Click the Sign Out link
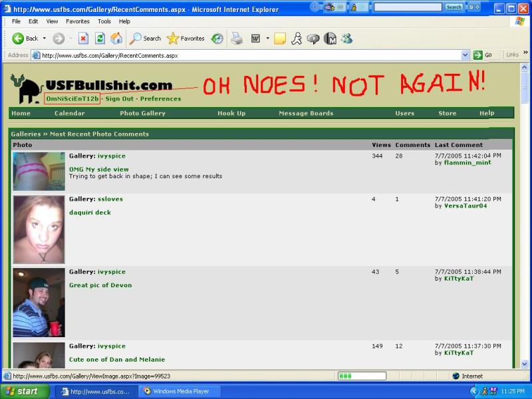The image size is (532, 399). [x=120, y=99]
